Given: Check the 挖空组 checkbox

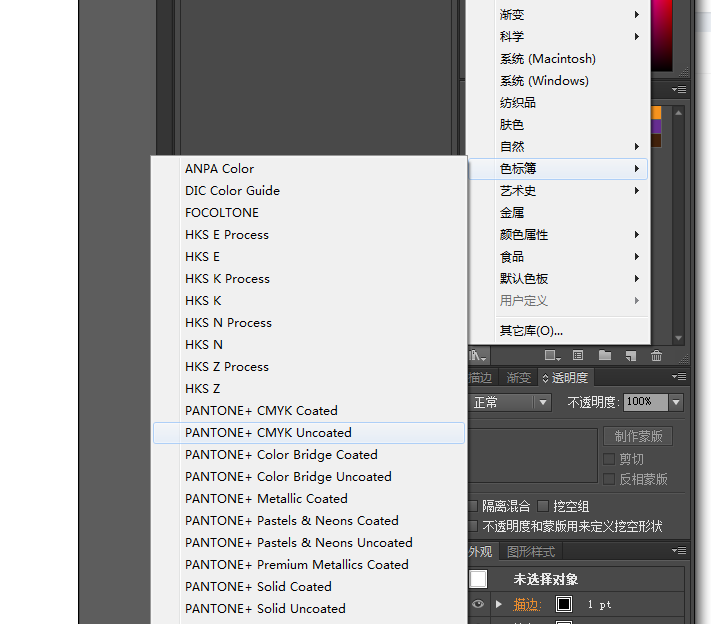Looking at the screenshot, I should (543, 506).
